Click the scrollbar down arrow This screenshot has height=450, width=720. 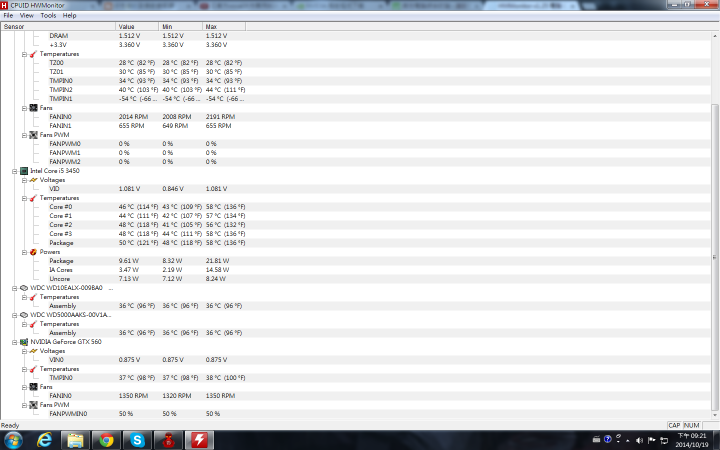tap(714, 415)
